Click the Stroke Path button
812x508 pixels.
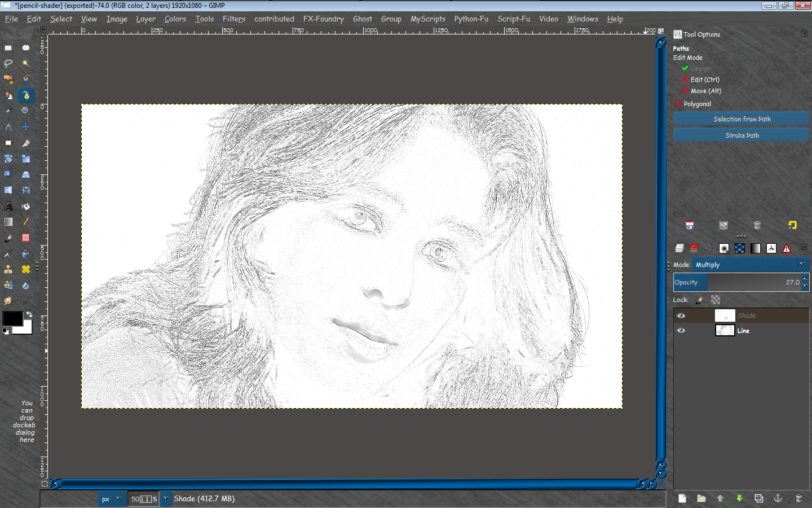pyautogui.click(x=742, y=135)
